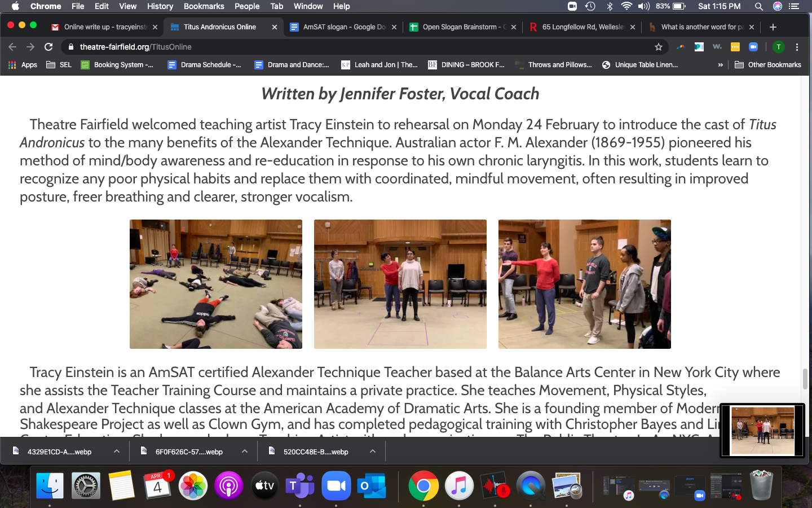This screenshot has height=508, width=812.
Task: Open the photo of teacher with arm extended
Action: point(585,284)
